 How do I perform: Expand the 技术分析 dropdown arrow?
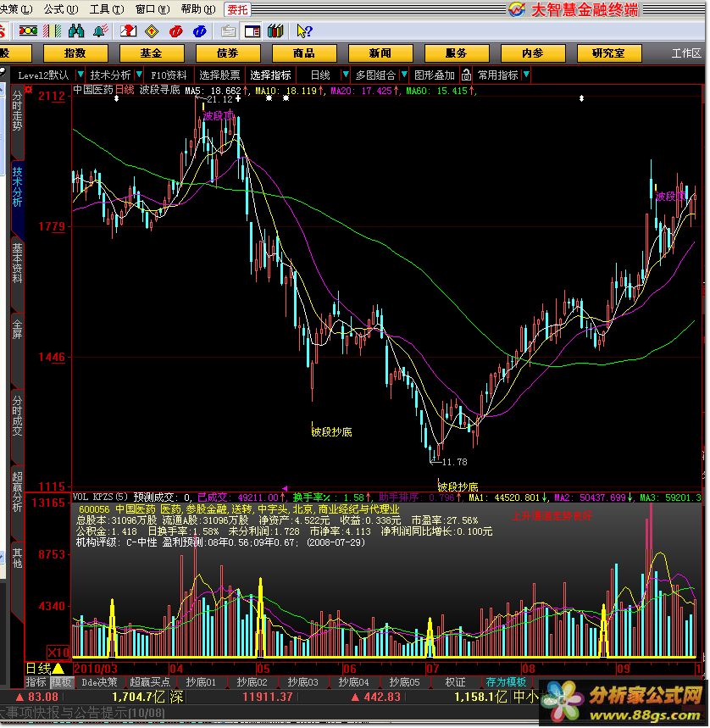pos(139,75)
